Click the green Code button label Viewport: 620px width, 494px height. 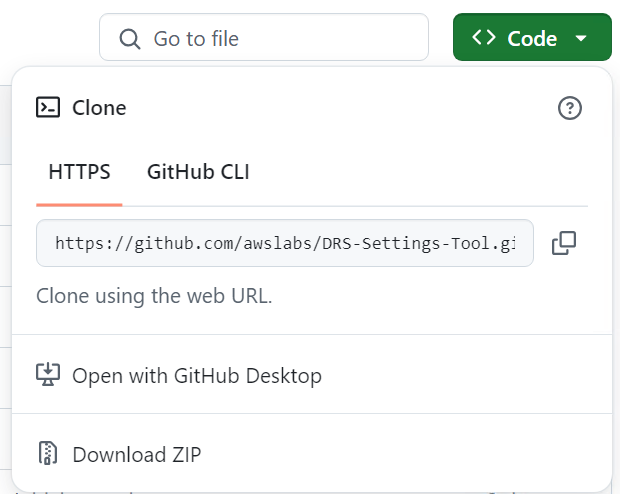click(x=532, y=39)
